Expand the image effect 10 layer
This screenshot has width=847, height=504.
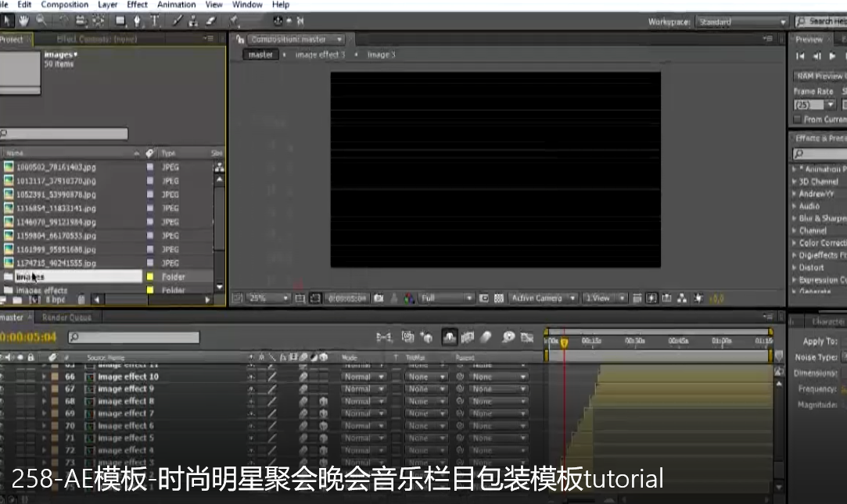coord(44,377)
